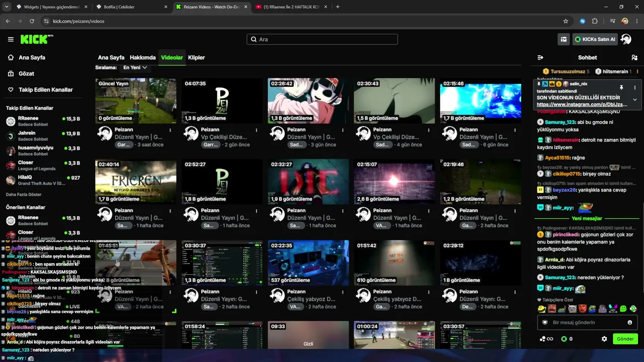Viewport: 644px width, 362px height.
Task: Play the FRIEREN 02:40:14 video thumbnail
Action: (x=136, y=182)
